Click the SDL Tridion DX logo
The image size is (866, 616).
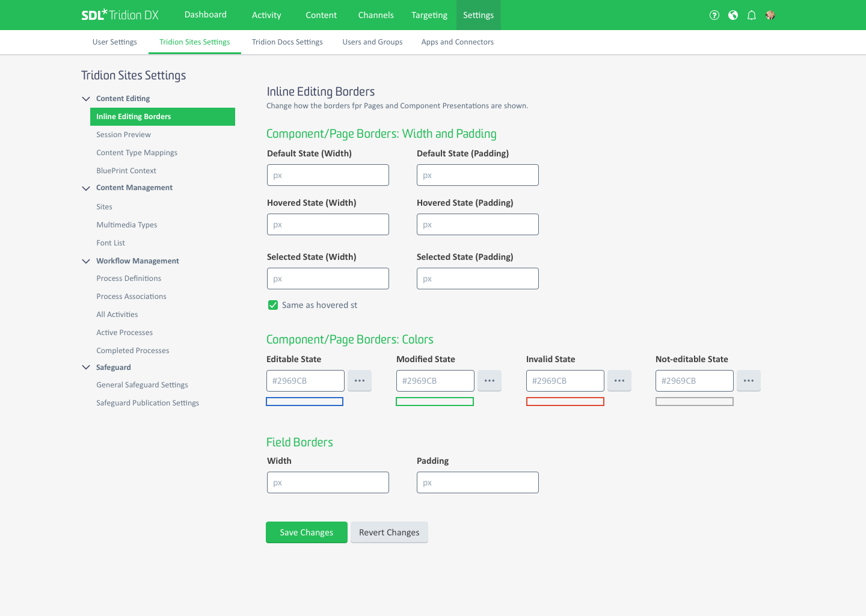[120, 15]
